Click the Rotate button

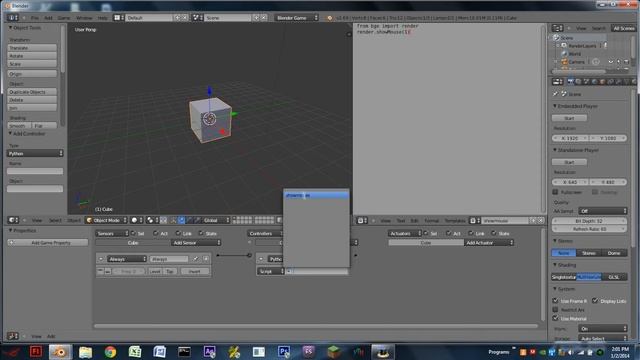(x=32, y=56)
